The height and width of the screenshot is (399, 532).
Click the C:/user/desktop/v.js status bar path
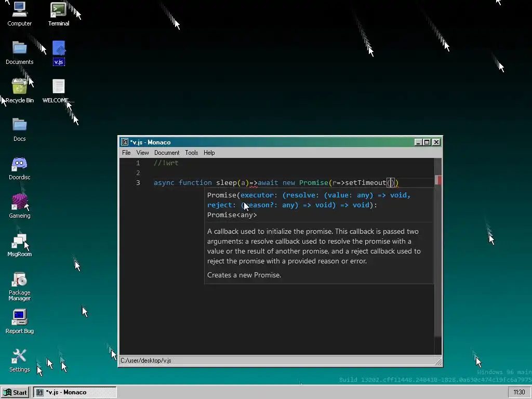(x=146, y=361)
